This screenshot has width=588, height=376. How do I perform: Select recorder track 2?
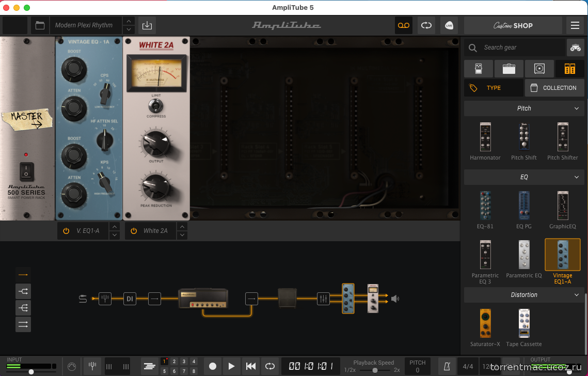coord(174,362)
